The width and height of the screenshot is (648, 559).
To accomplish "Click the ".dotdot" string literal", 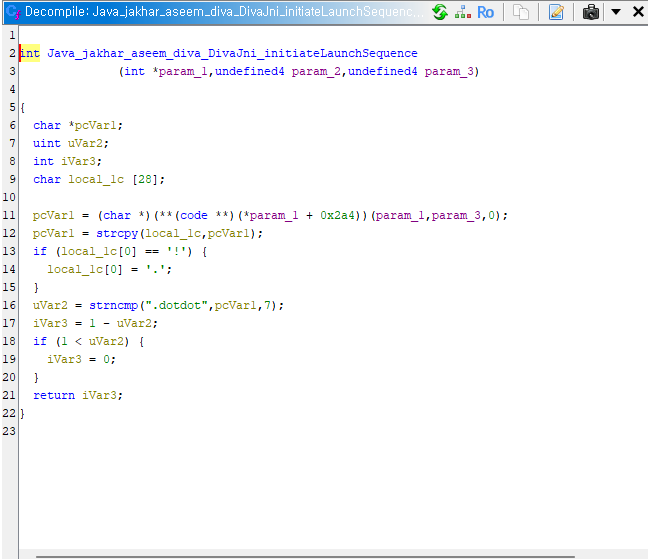I will point(176,305).
